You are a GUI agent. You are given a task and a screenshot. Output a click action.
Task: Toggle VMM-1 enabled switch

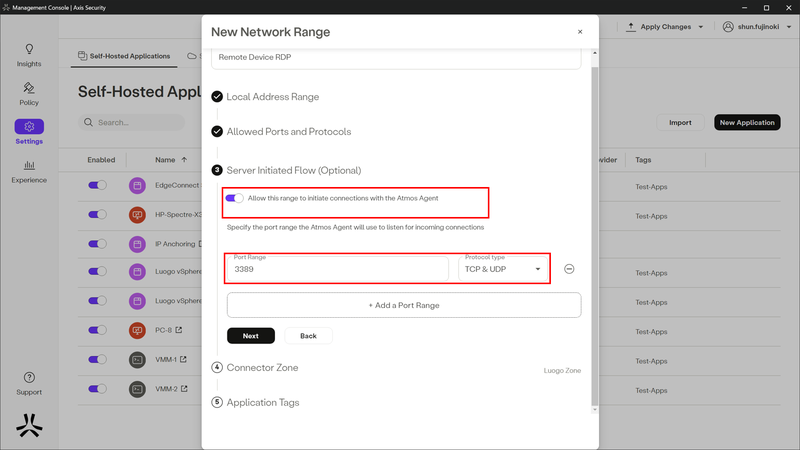(x=97, y=359)
